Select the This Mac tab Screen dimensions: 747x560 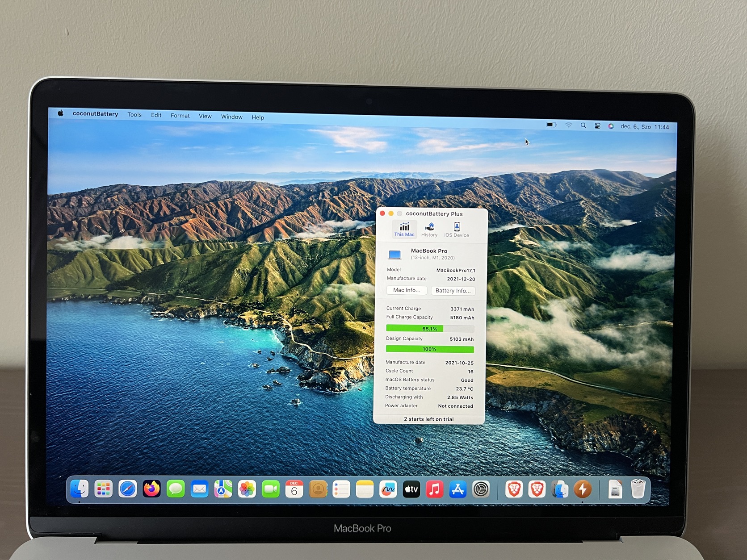click(404, 230)
